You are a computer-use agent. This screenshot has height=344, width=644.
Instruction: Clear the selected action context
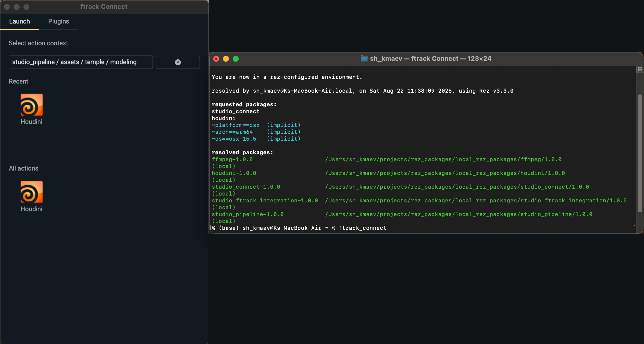178,62
